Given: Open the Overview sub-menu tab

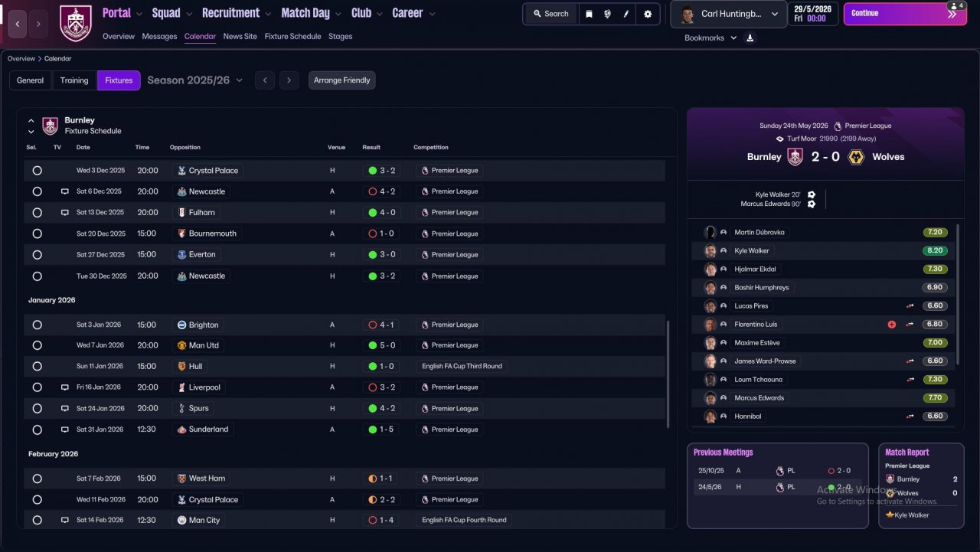Looking at the screenshot, I should coord(119,36).
